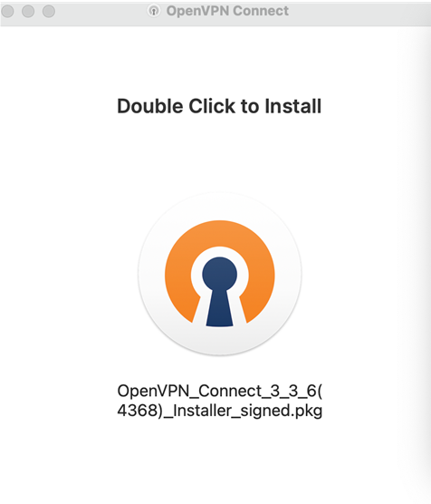
Task: Click the word "Connect" in the window title
Action: click(261, 11)
